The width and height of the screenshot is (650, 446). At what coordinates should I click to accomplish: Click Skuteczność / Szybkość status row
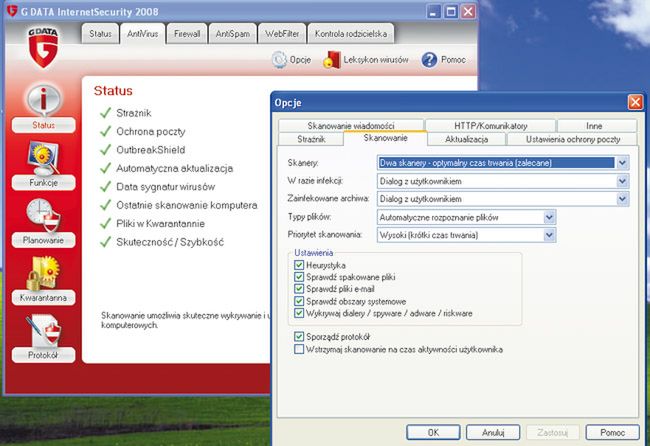162,242
